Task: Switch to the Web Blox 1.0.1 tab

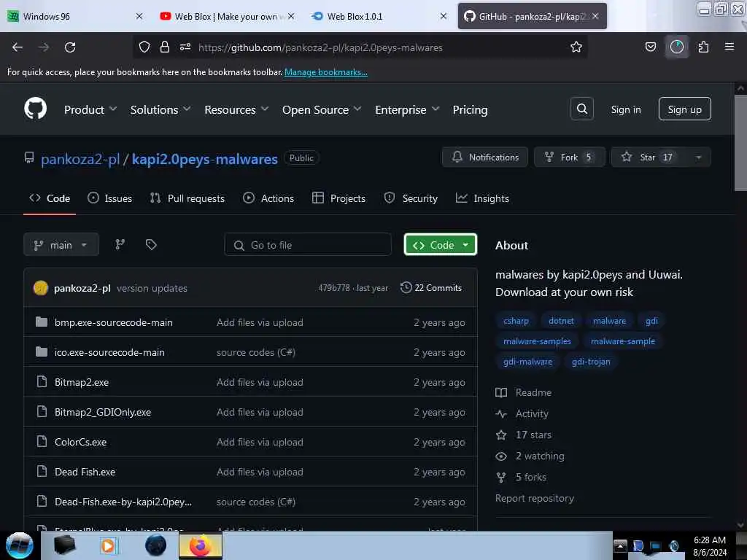Action: 379,16
